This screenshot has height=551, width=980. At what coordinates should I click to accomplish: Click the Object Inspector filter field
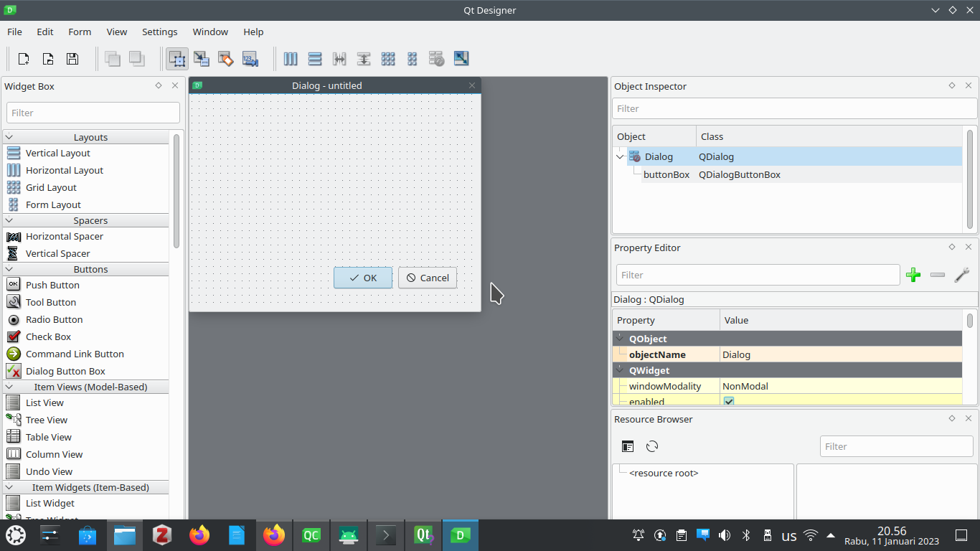pos(795,108)
